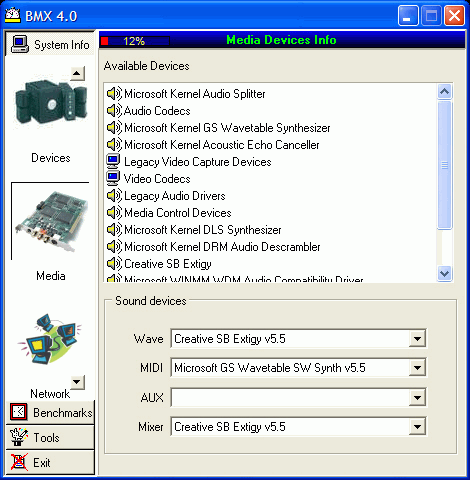Viewport: 470px width, 480px height.
Task: Click the BMX 4.0 title bar app icon
Action: (13, 15)
